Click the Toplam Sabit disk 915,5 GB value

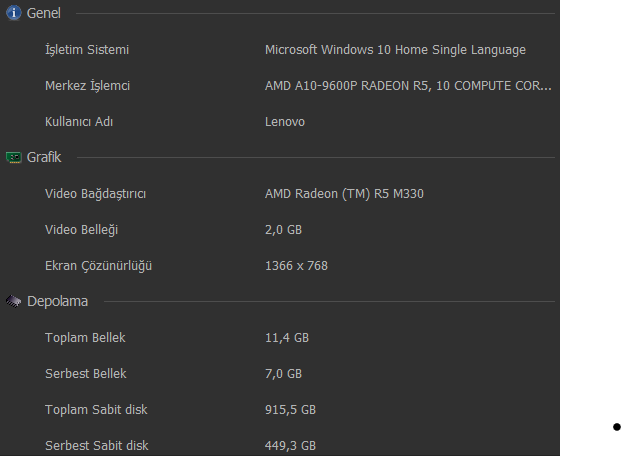[x=290, y=410]
